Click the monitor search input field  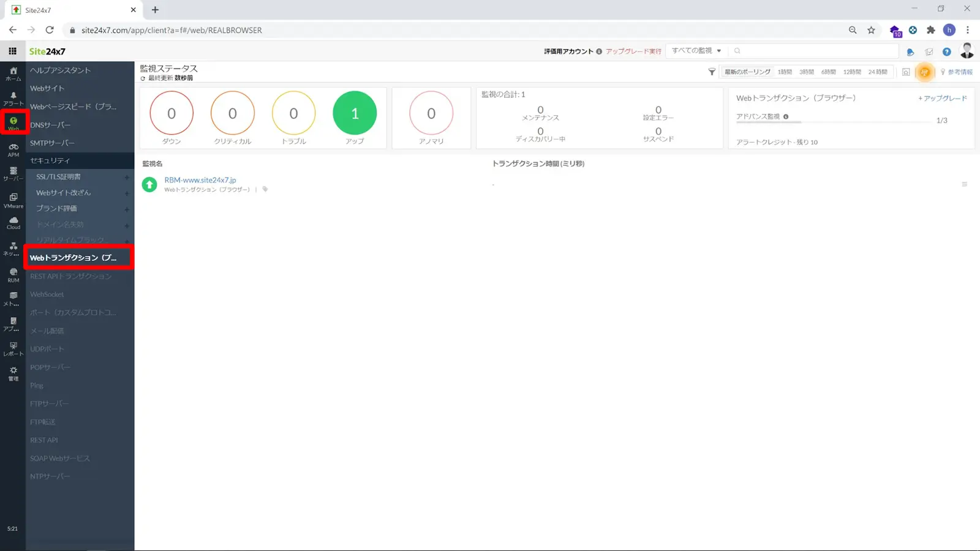point(813,51)
